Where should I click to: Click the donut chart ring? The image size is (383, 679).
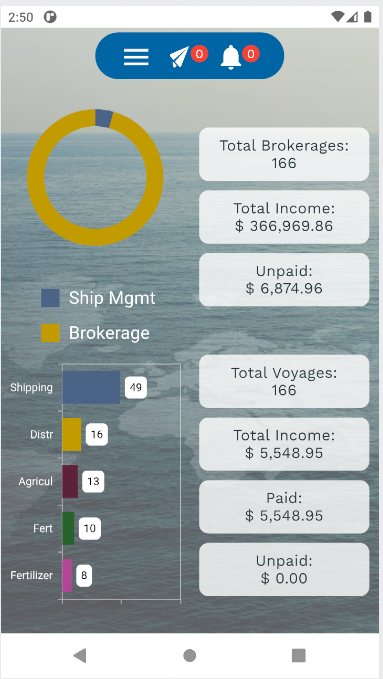point(95,178)
